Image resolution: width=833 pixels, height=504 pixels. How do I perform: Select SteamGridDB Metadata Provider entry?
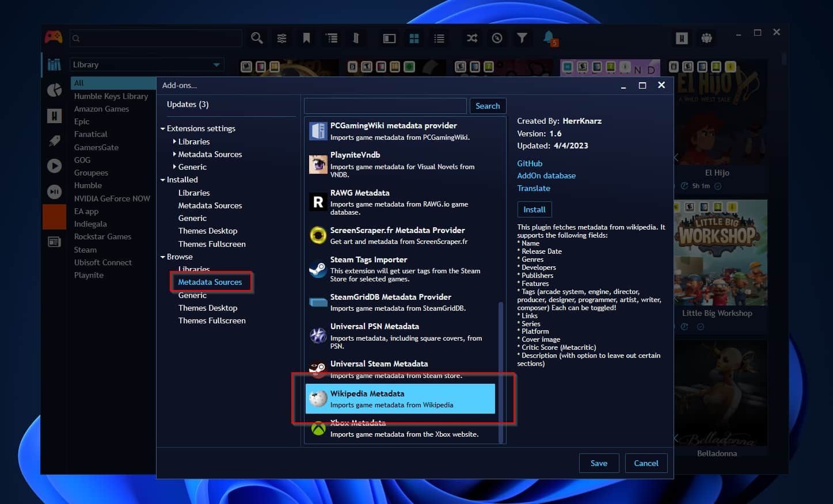pos(400,302)
